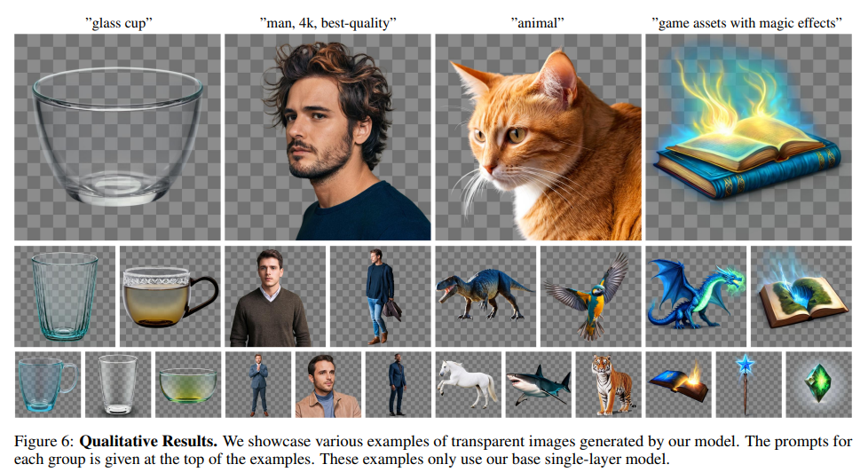Select the flying parrot image

(591, 296)
